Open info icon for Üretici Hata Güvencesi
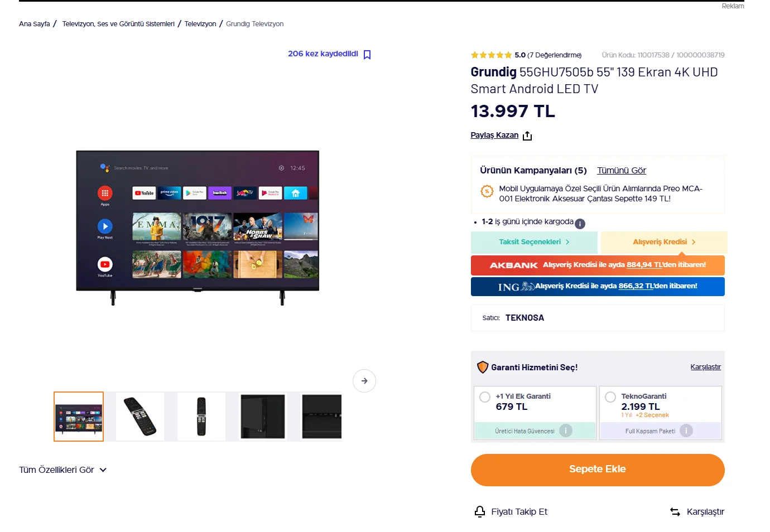770x532 pixels. (566, 431)
